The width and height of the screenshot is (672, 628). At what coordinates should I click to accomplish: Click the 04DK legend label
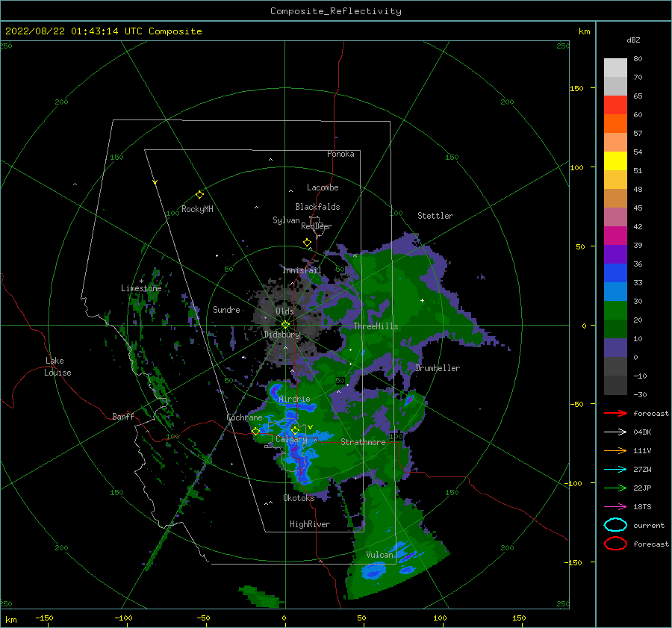(x=642, y=432)
